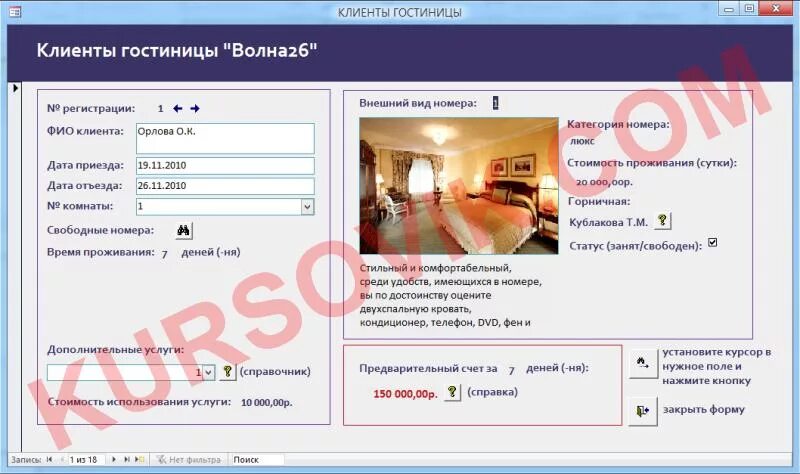This screenshot has width=800, height=474.
Task: Go to the next record in navigation bar
Action: pos(114,460)
